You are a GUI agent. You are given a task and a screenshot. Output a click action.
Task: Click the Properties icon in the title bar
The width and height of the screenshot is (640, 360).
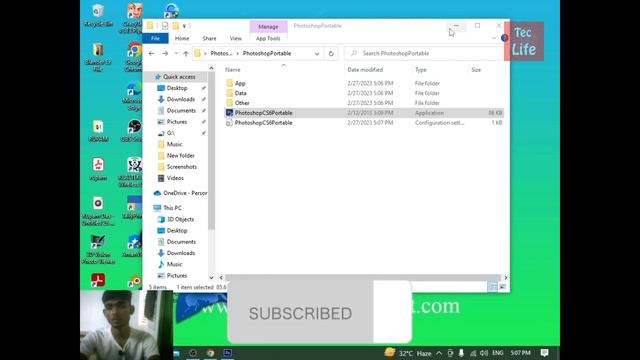(165, 26)
